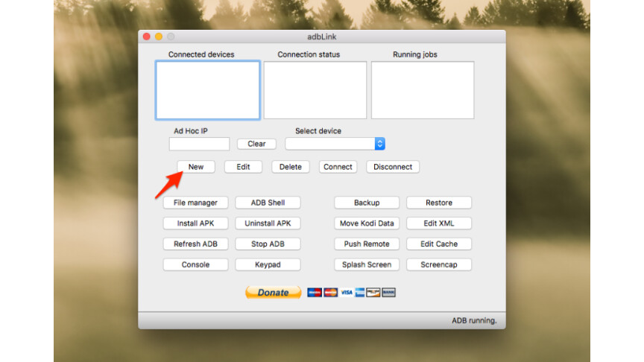Click the Backup button
Image resolution: width=644 pixels, height=362 pixels.
coord(367,203)
